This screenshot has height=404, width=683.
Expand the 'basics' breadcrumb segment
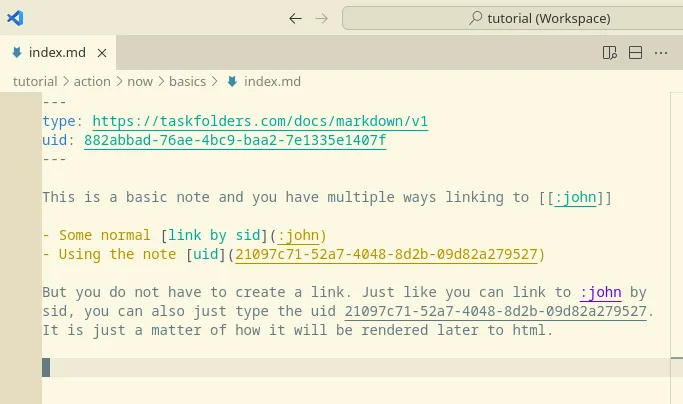[187, 81]
